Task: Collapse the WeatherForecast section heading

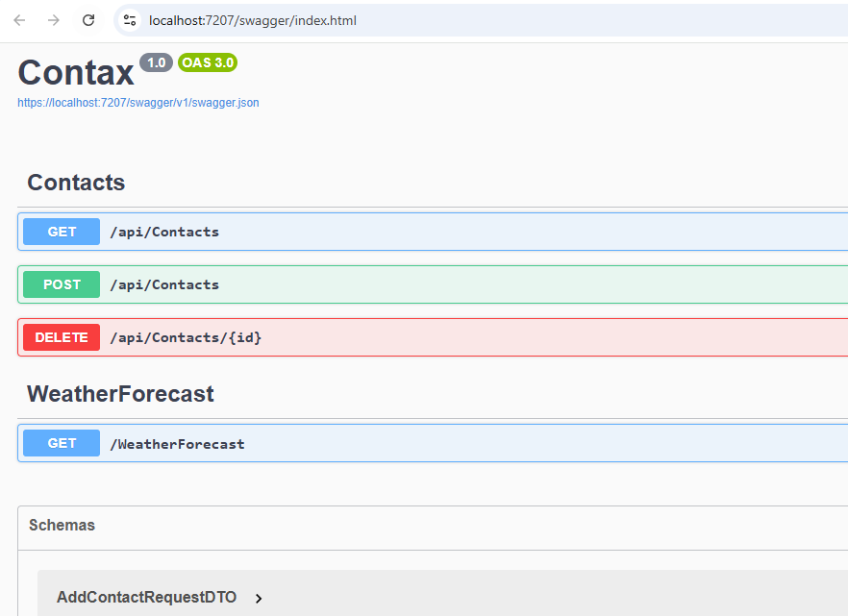Action: tap(120, 394)
